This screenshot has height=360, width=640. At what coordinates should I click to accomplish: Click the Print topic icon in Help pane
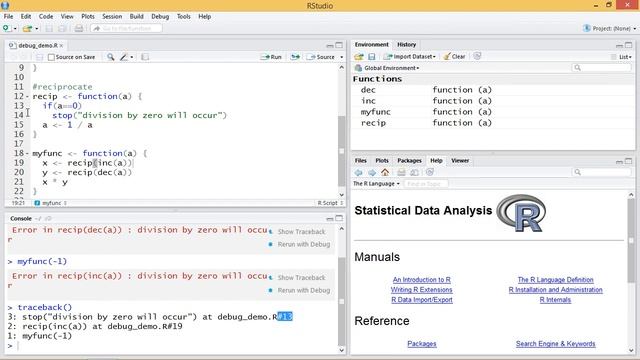[x=401, y=172]
